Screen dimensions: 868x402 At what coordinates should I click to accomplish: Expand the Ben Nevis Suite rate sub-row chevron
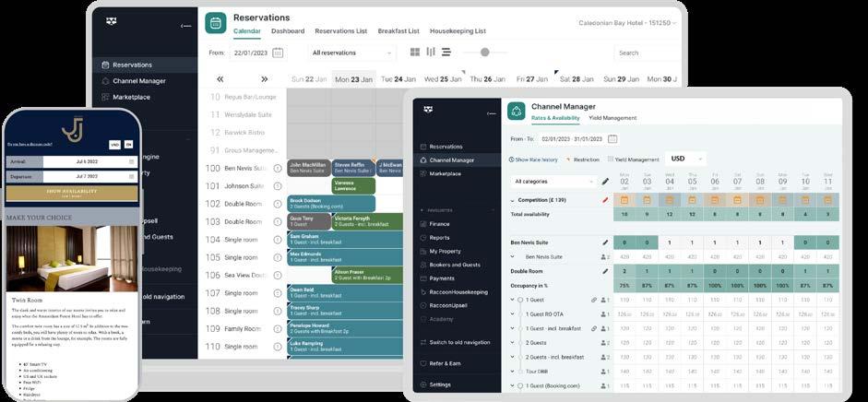tap(512, 257)
